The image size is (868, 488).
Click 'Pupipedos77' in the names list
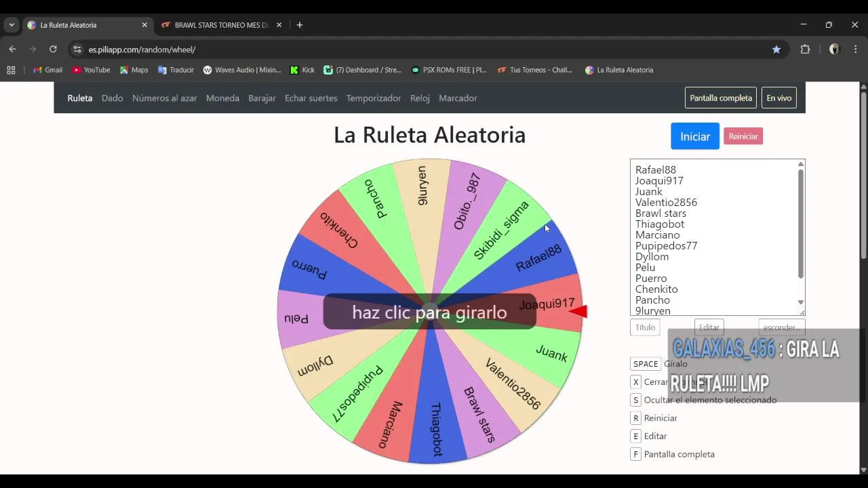tap(666, 246)
